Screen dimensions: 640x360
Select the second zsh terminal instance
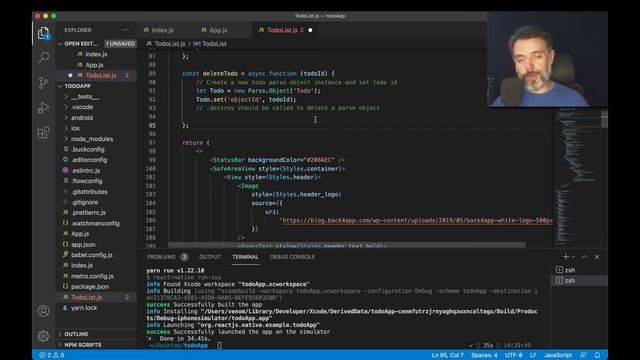tap(570, 280)
